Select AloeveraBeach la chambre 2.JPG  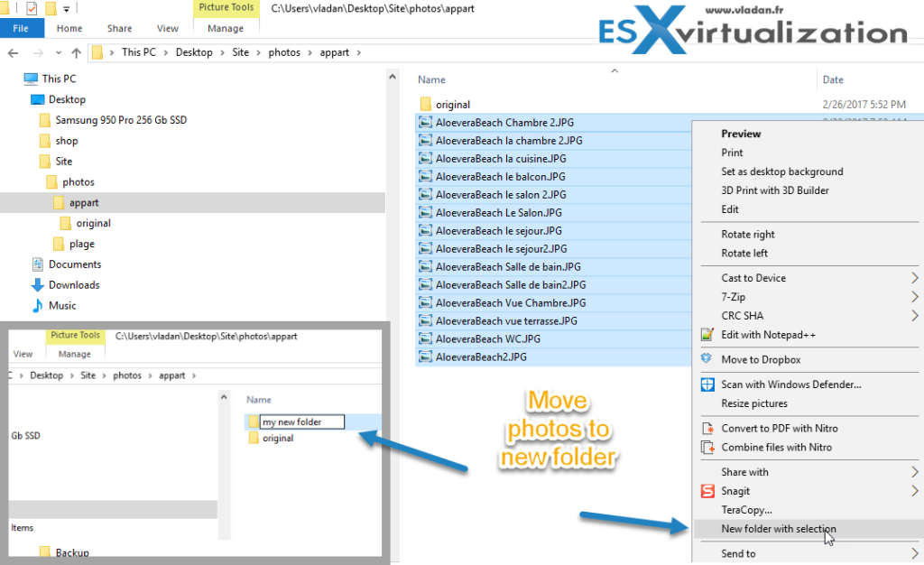coord(509,141)
